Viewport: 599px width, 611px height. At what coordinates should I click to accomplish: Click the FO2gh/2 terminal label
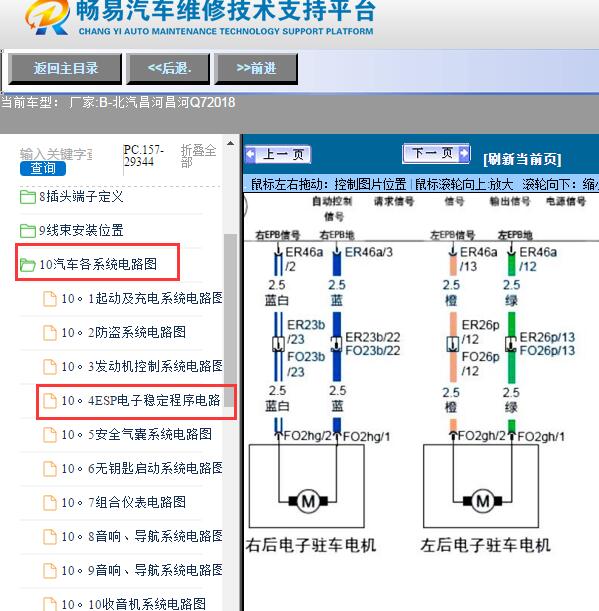coord(482,436)
